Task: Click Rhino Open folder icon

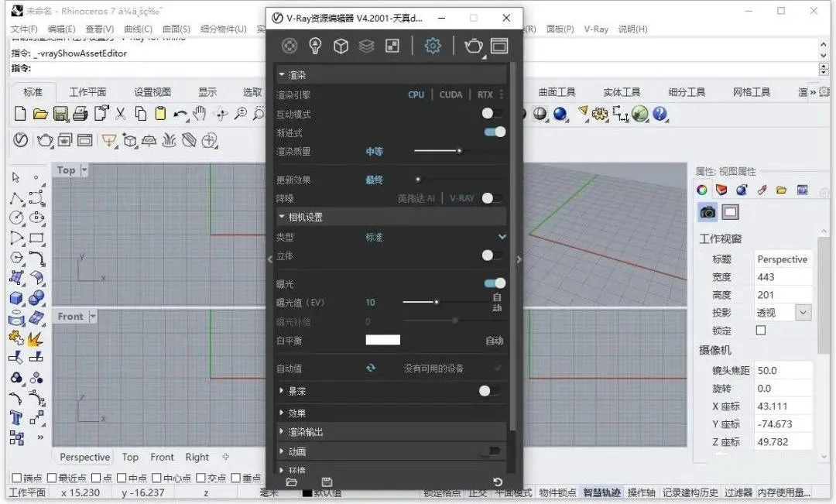Action: 40,114
